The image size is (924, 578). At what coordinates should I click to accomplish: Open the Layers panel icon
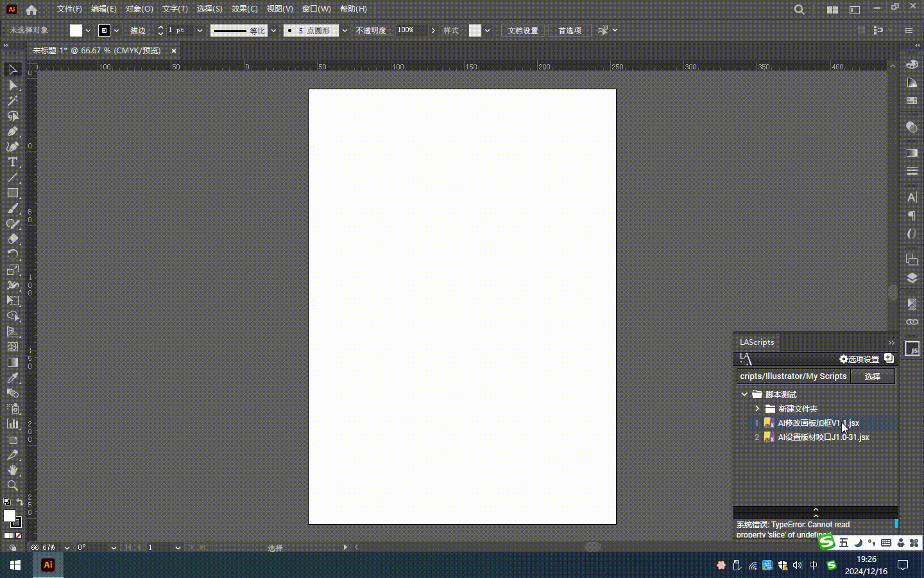point(912,278)
